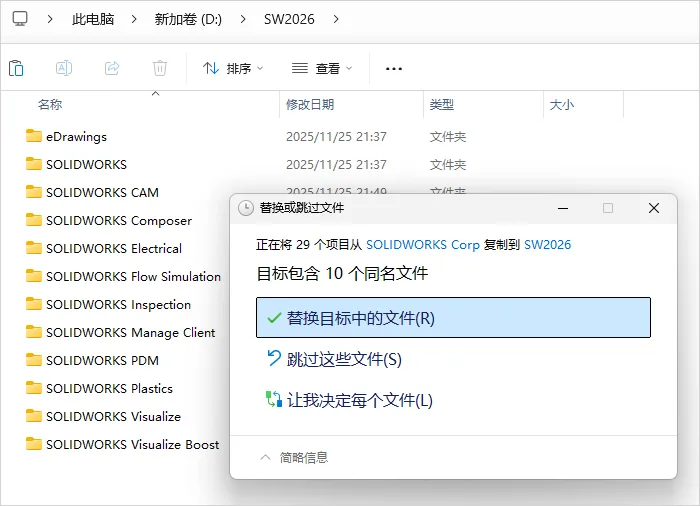Image resolution: width=700 pixels, height=506 pixels.
Task: Select the SOLIDWORKS Plastics folder icon
Action: pyautogui.click(x=34, y=388)
